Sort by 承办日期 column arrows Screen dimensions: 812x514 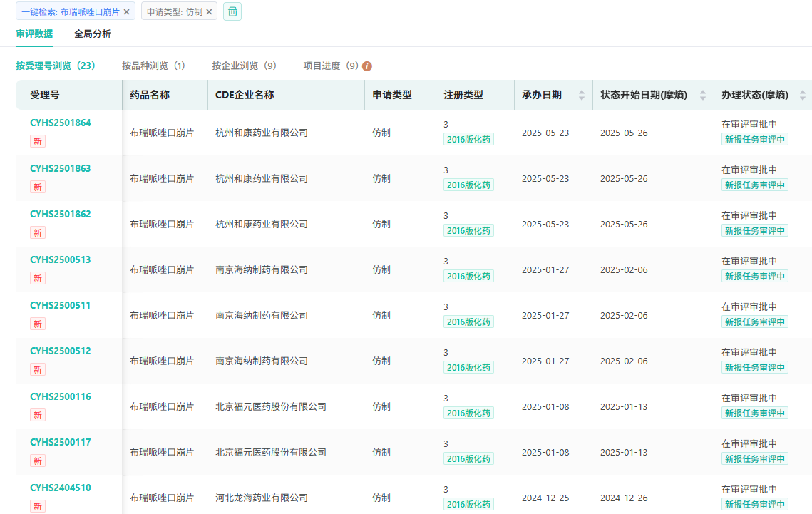click(581, 95)
